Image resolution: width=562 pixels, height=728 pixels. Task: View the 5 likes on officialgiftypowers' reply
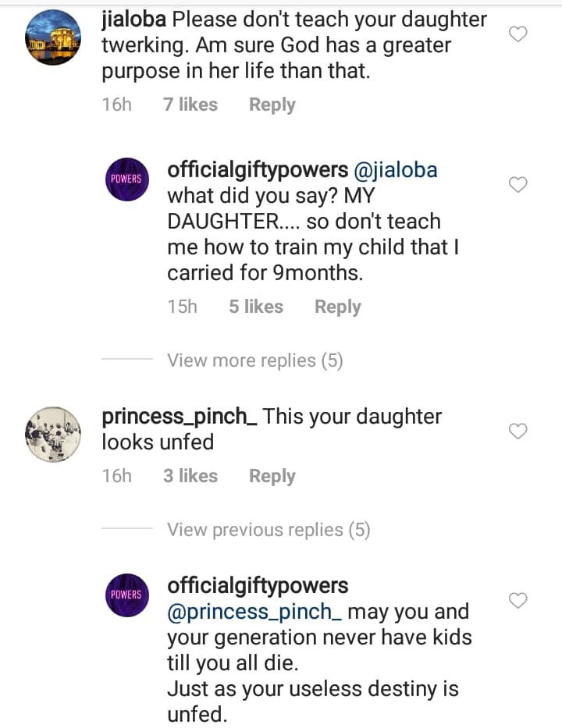coord(256,307)
